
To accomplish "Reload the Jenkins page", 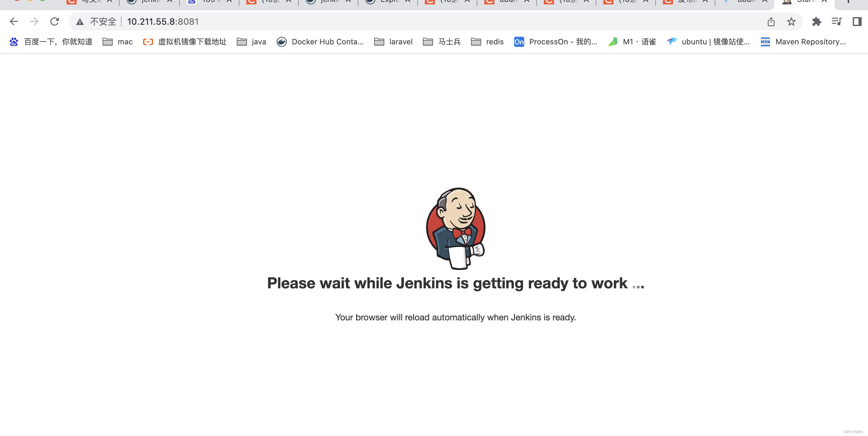I will coord(54,22).
